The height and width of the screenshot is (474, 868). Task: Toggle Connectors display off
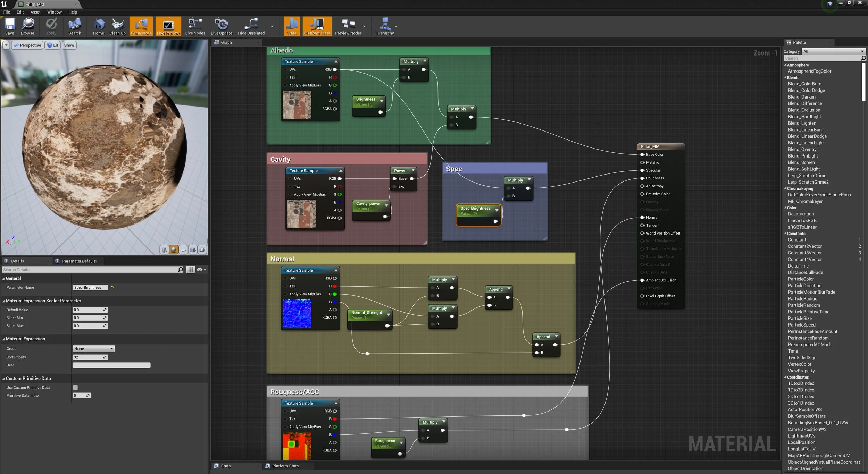pyautogui.click(x=141, y=26)
